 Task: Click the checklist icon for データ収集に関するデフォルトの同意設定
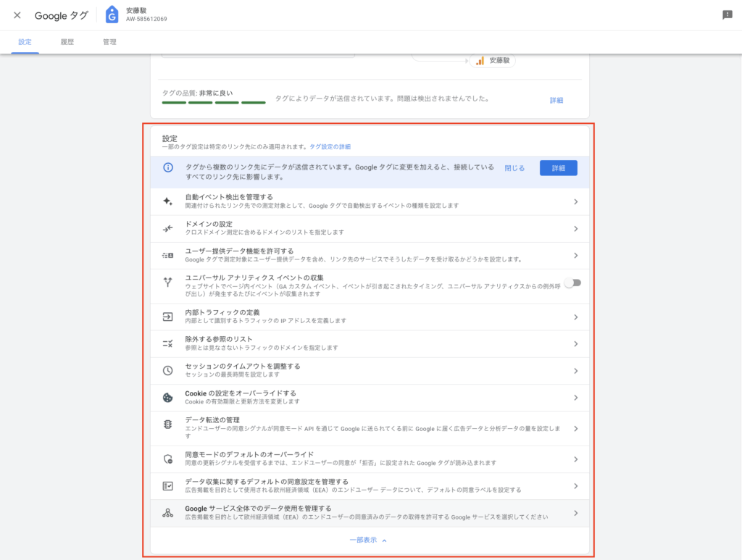pos(167,485)
